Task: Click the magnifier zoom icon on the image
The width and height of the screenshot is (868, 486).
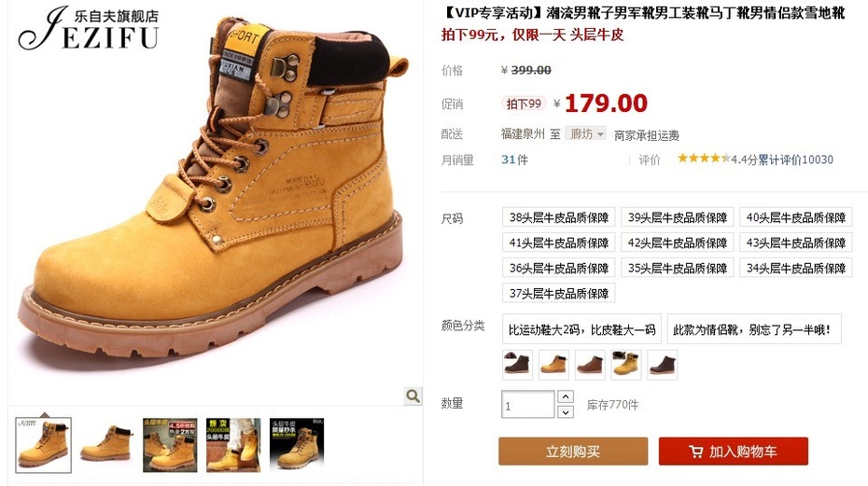Action: 413,396
